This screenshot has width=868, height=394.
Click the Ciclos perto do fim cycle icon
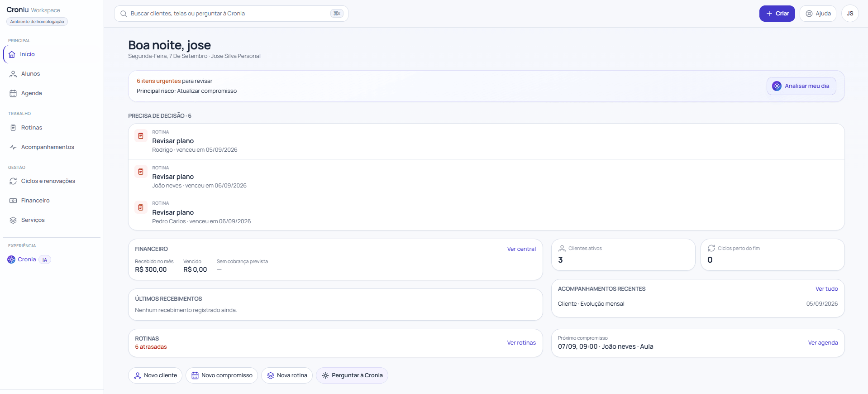coord(711,248)
